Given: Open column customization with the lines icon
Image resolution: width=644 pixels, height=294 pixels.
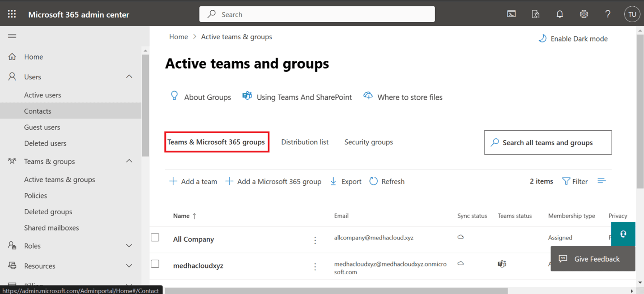Looking at the screenshot, I should (x=602, y=181).
